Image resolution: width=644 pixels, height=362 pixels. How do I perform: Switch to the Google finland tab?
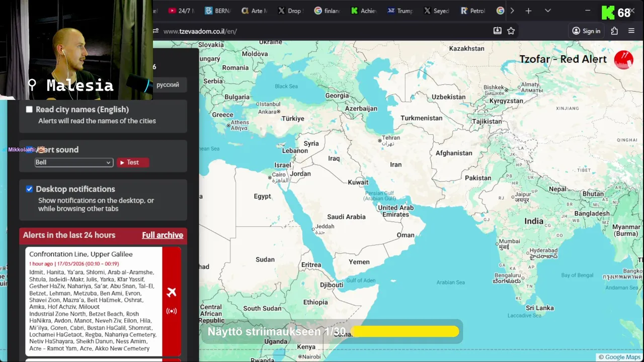coord(327,11)
